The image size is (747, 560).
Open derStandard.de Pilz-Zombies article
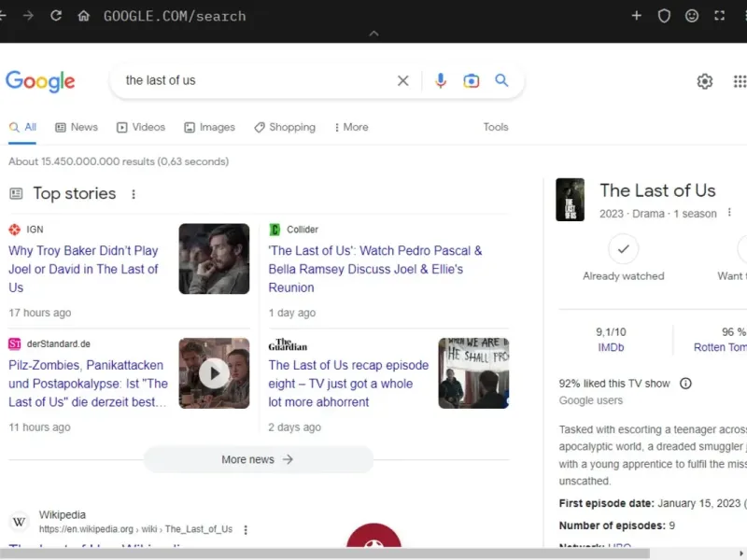[x=88, y=384]
